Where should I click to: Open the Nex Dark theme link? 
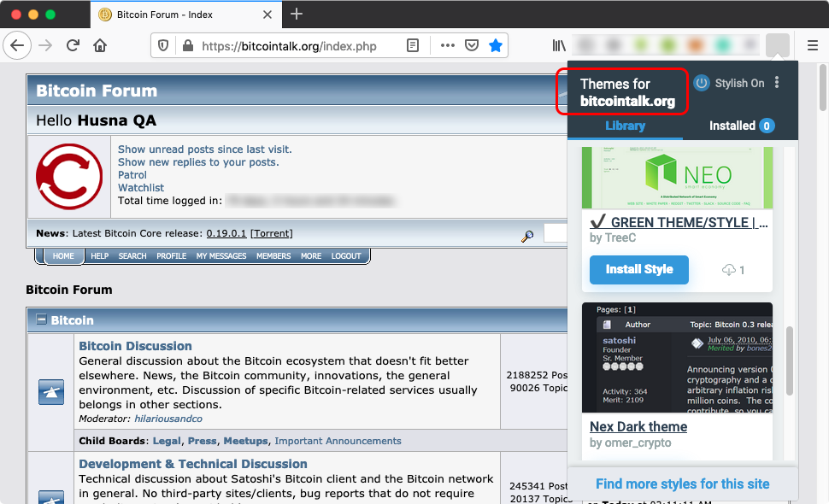[638, 426]
